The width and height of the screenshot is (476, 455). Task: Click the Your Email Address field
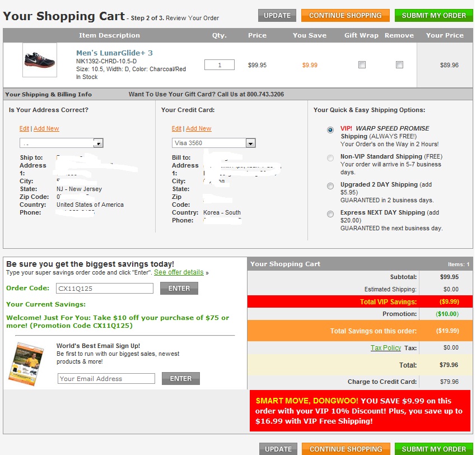[106, 378]
